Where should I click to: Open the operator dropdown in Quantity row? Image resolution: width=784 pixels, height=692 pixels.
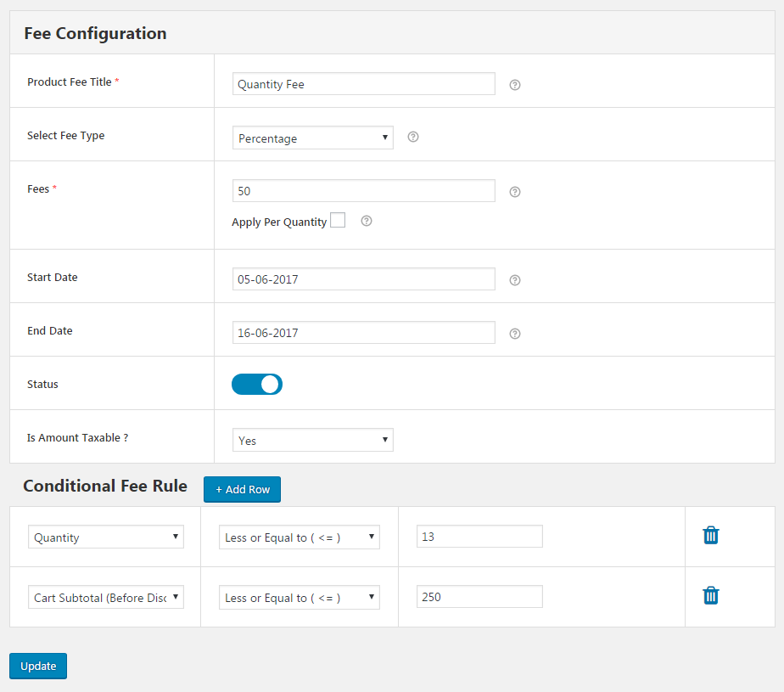[299, 537]
